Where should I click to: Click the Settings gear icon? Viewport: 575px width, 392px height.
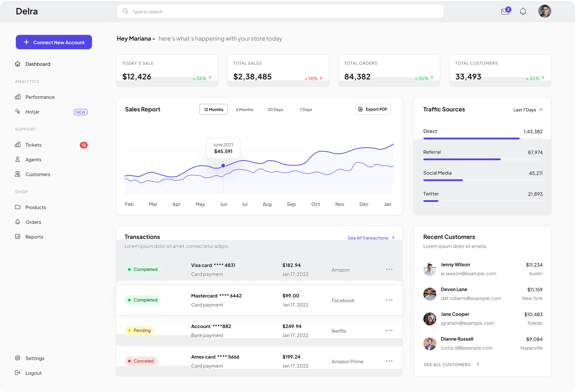[18, 358]
